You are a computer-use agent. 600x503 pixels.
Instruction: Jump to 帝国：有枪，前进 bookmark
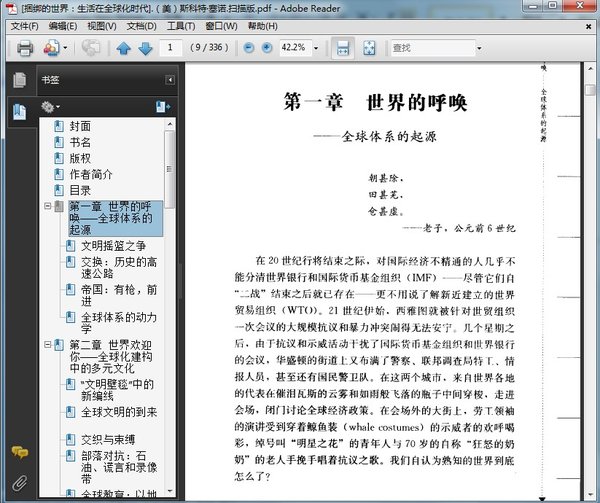[119, 295]
